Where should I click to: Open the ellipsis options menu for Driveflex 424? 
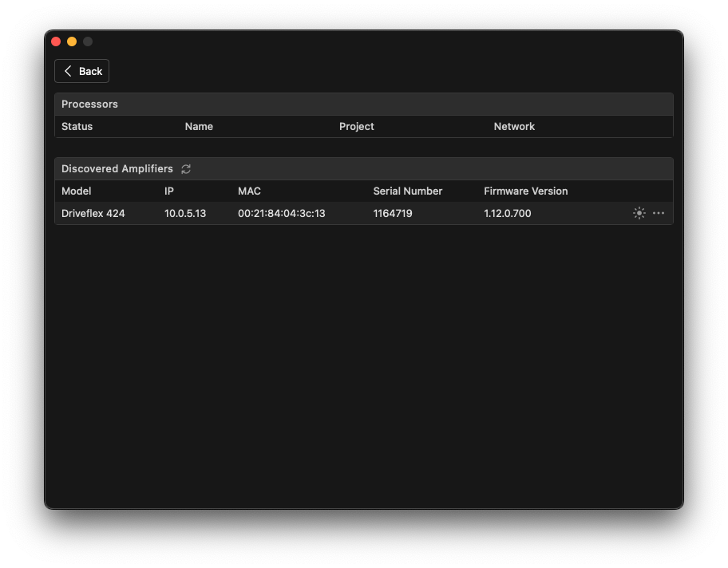click(658, 213)
